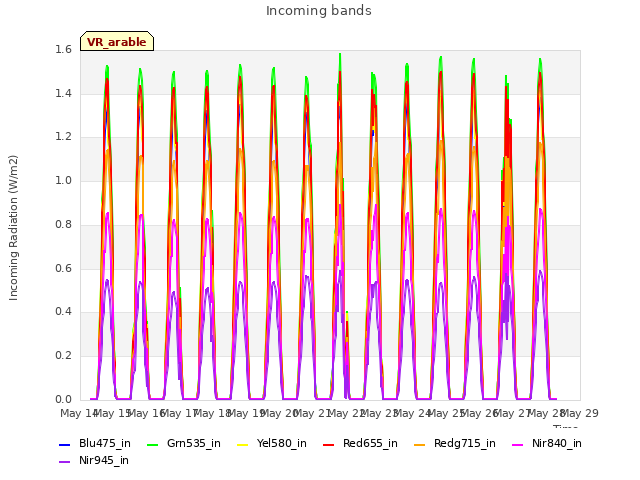The image size is (640, 480).
Task: Click the yellow Yel580_in legend color marker
Action: pos(242,444)
